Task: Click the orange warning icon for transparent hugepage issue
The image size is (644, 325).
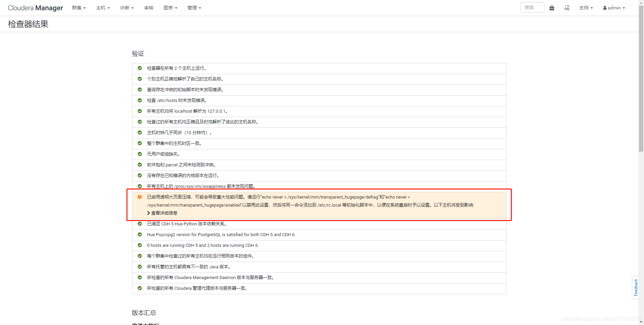Action: tap(140, 197)
